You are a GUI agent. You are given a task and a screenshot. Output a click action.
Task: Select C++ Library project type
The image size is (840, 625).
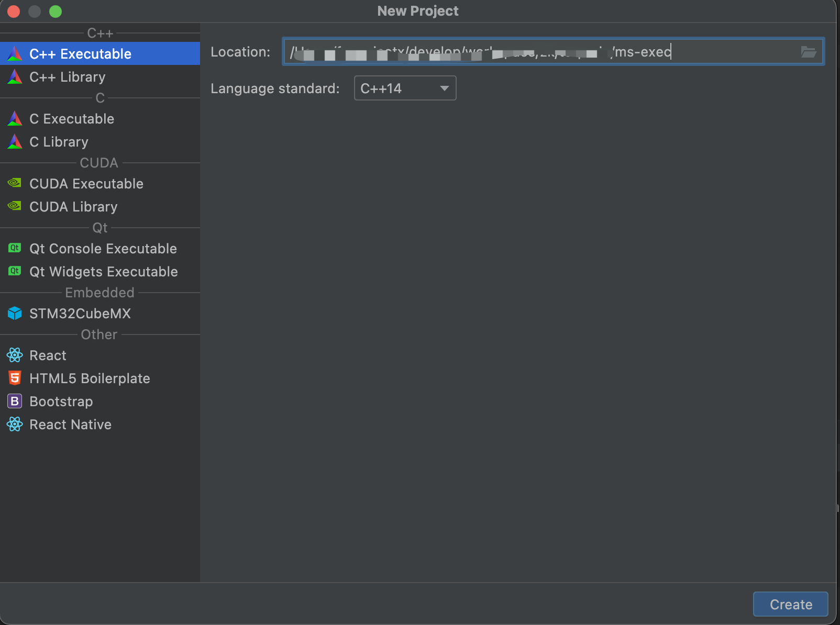[100, 76]
